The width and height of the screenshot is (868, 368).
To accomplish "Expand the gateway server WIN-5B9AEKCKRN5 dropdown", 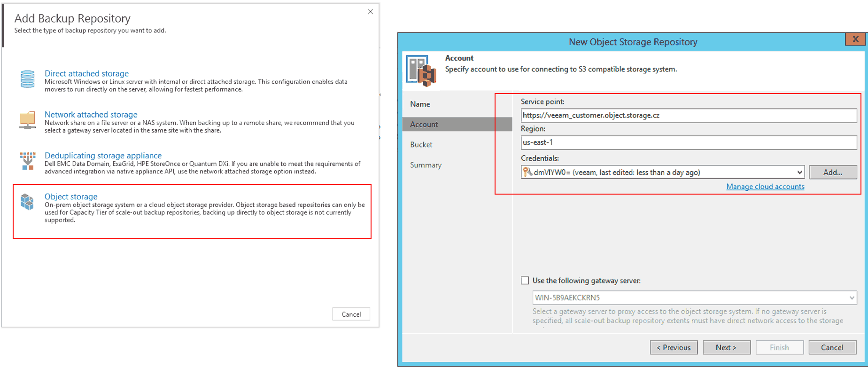I will pyautogui.click(x=852, y=298).
